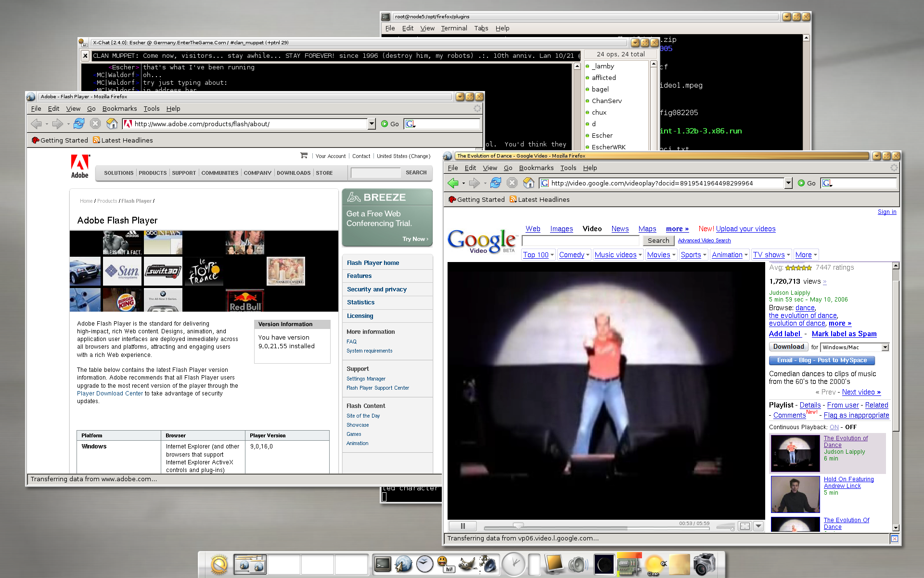
Task: Click Enlightenment sun icon at dock left
Action: point(219,565)
